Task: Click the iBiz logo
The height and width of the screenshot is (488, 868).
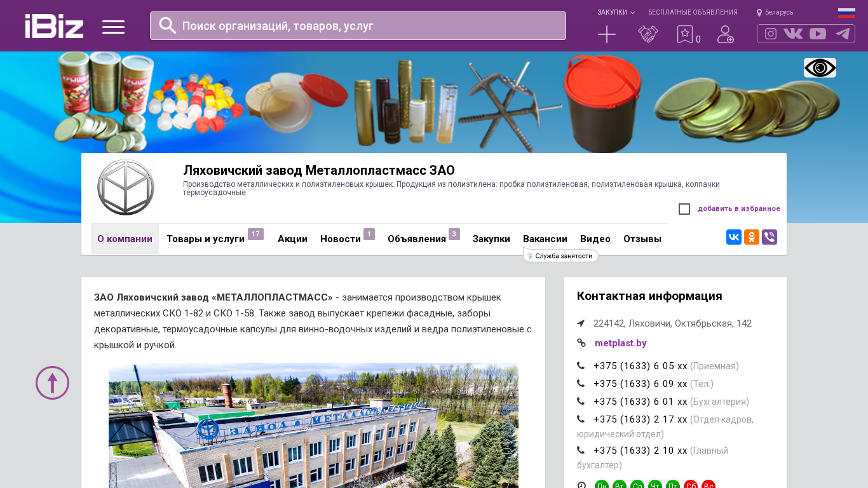Action: (54, 26)
